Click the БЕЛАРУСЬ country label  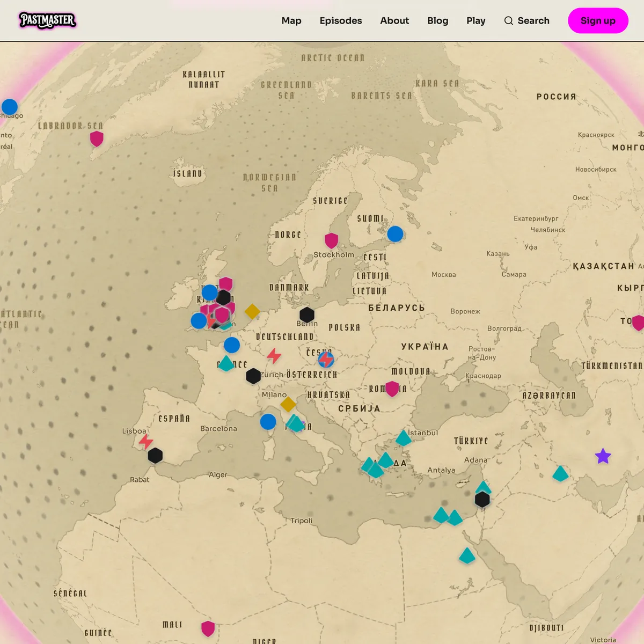pyautogui.click(x=397, y=308)
